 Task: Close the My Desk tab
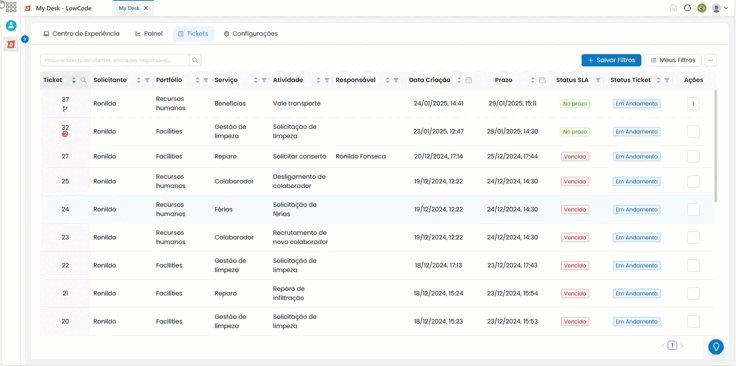pyautogui.click(x=146, y=8)
